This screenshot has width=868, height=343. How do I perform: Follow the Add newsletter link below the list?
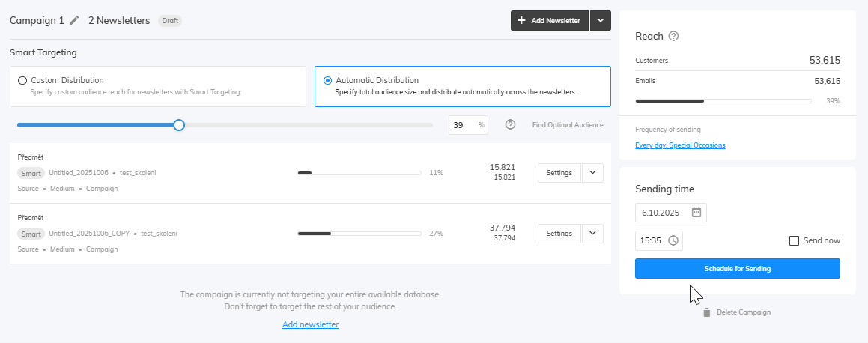coord(310,324)
